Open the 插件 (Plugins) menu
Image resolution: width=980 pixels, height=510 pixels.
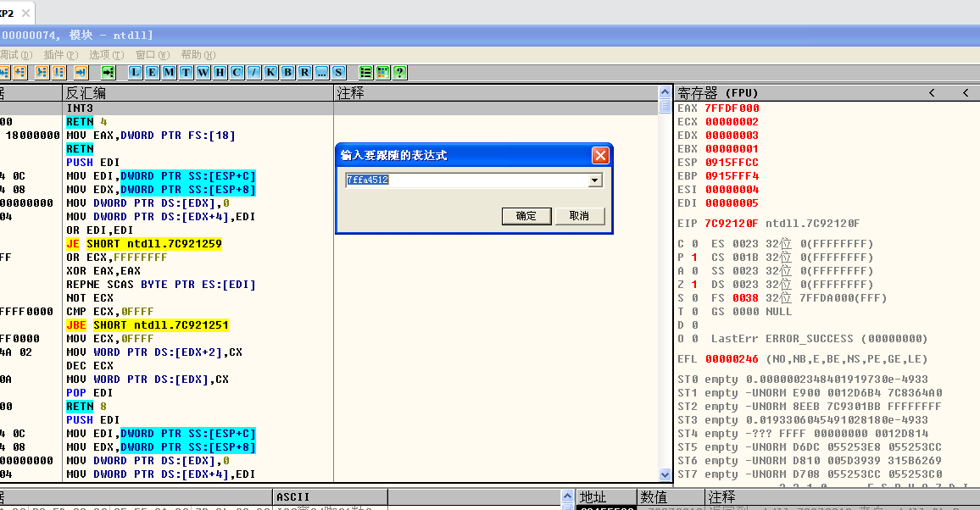click(59, 54)
